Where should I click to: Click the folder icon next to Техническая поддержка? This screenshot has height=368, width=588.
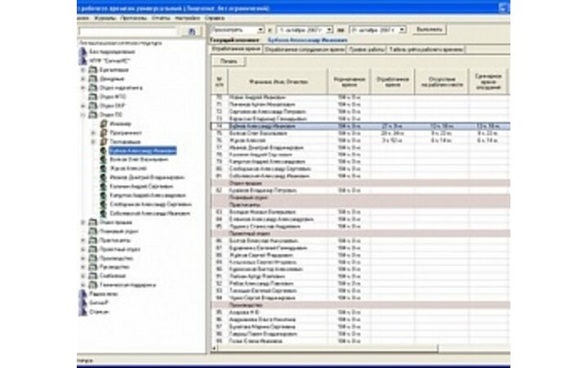pyautogui.click(x=92, y=284)
